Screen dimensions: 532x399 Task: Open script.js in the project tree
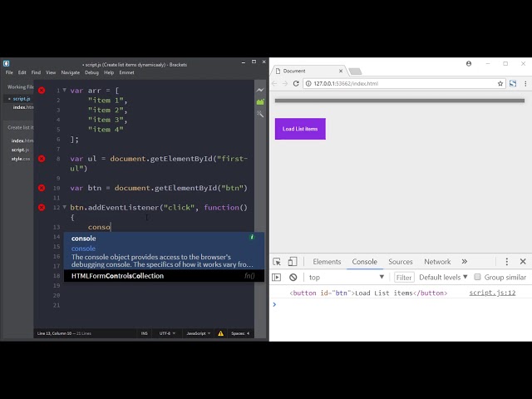pyautogui.click(x=20, y=150)
